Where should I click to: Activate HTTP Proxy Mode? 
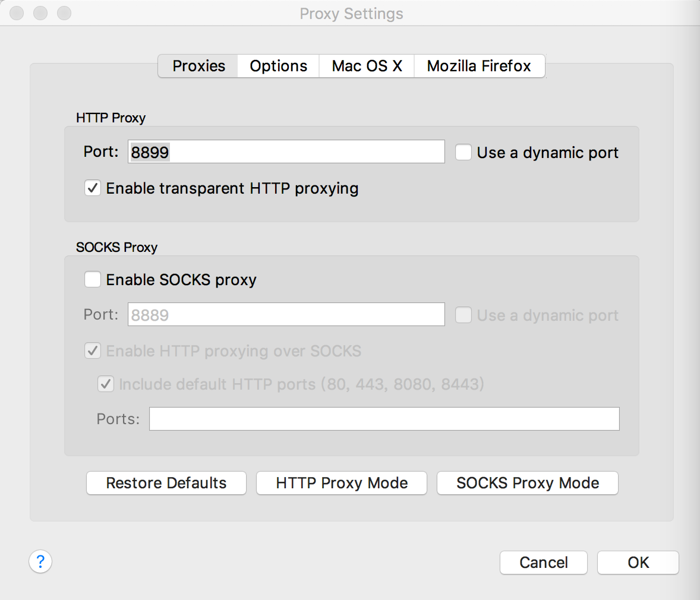point(341,483)
